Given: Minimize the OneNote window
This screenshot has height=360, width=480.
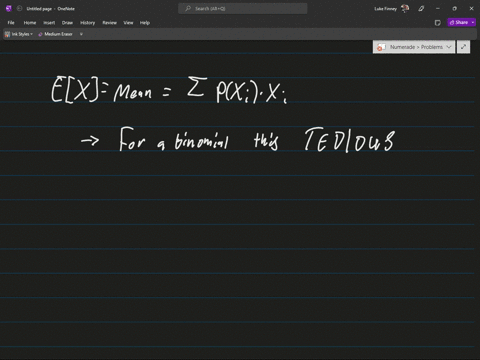Looking at the screenshot, I should 438,9.
